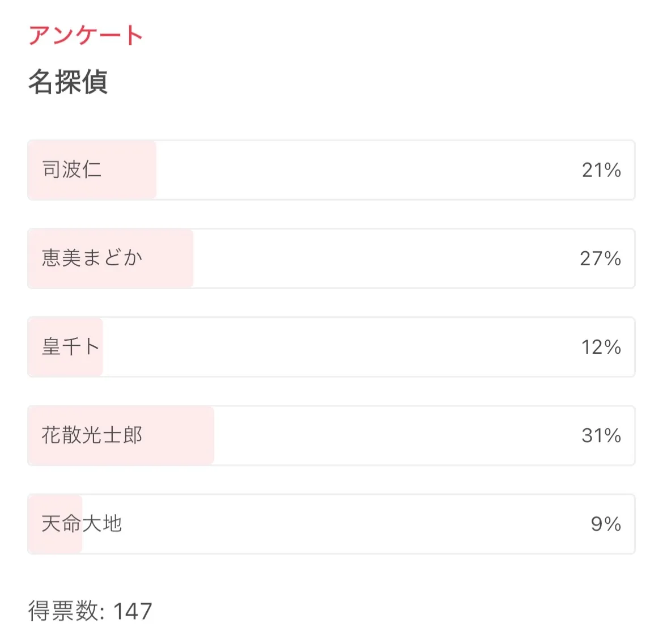The width and height of the screenshot is (663, 644).
Task: Click the 9% result value
Action: (x=605, y=524)
